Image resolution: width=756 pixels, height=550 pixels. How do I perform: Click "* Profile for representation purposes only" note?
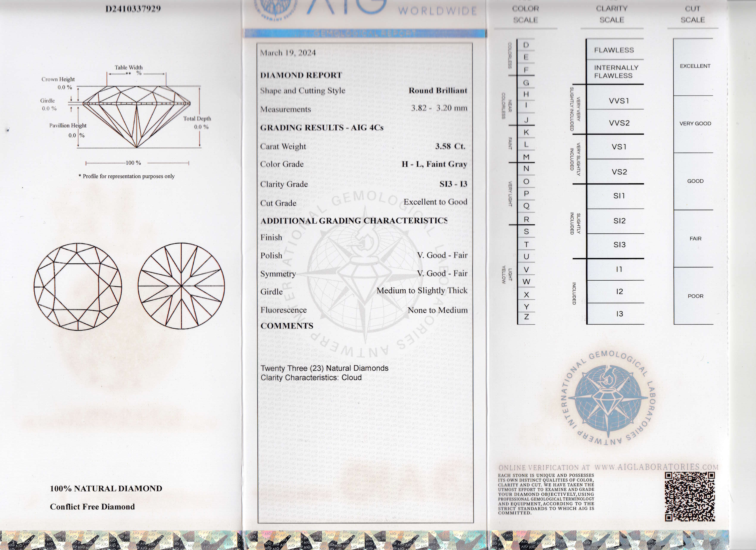(x=127, y=176)
